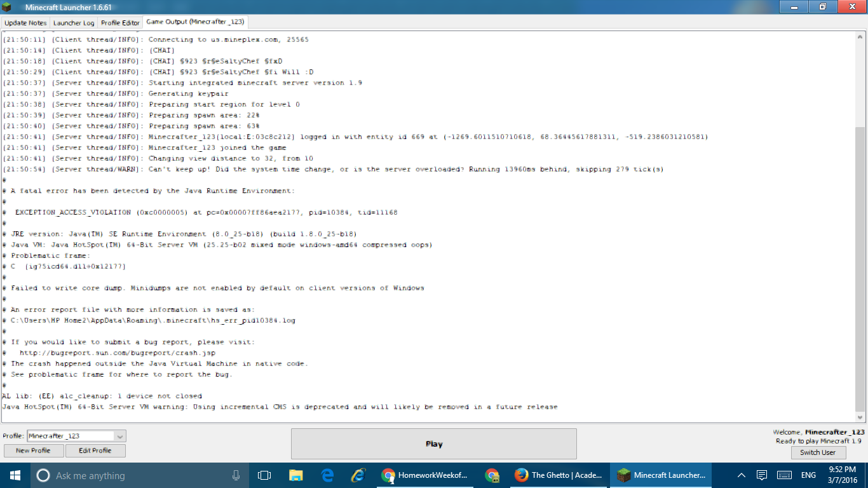The height and width of the screenshot is (488, 868).
Task: Click the Edit Profile button
Action: tap(95, 451)
